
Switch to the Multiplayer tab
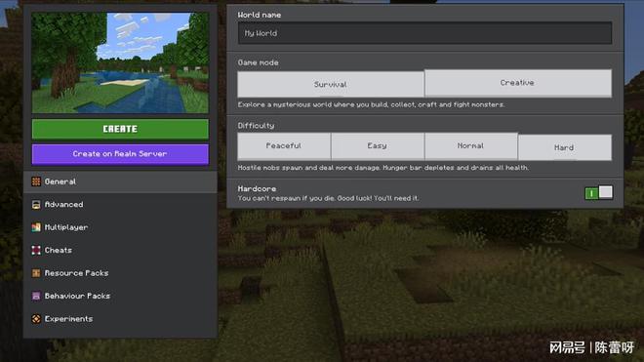pos(120,227)
